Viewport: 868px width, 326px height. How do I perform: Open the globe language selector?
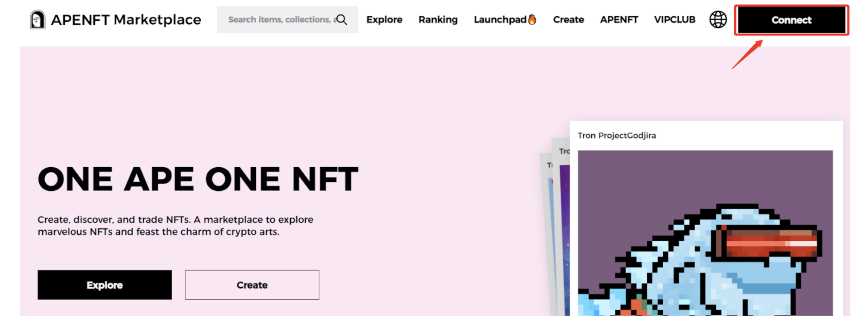(x=718, y=20)
